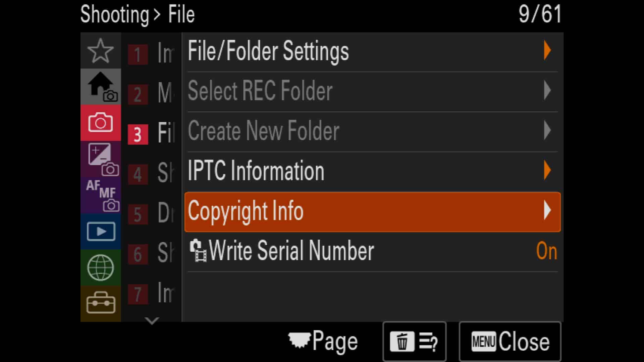This screenshot has height=362, width=644.
Task: Expand IPTC Information arrow
Action: click(x=547, y=170)
